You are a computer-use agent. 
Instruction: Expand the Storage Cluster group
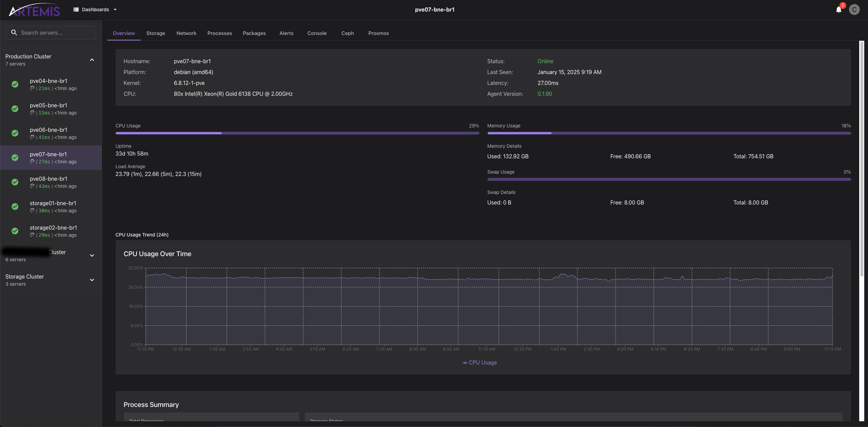pyautogui.click(x=92, y=280)
